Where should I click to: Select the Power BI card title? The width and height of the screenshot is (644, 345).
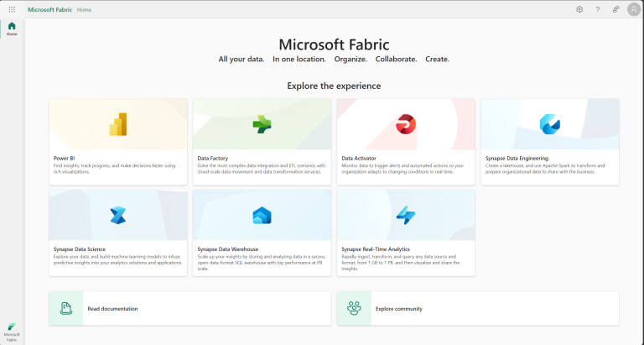point(64,159)
